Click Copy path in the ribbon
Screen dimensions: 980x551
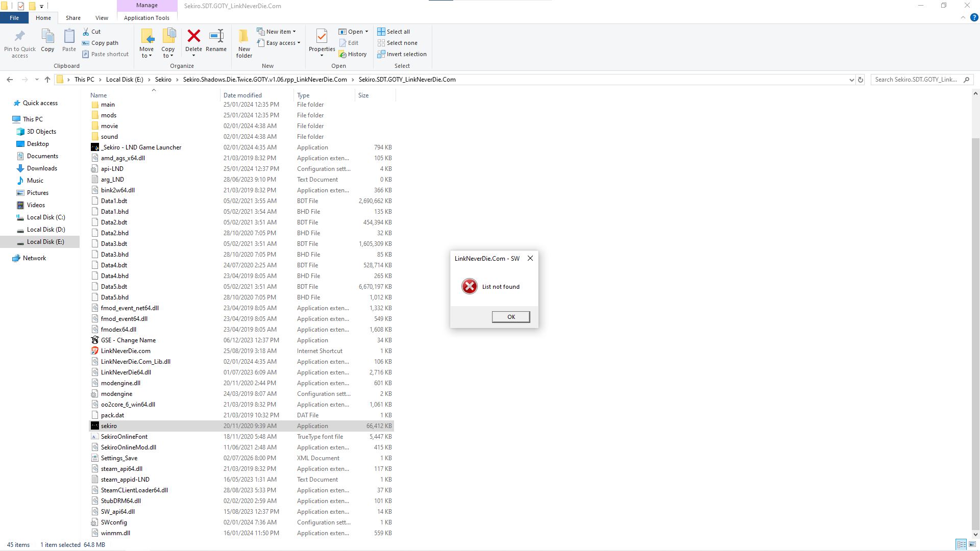[100, 43]
